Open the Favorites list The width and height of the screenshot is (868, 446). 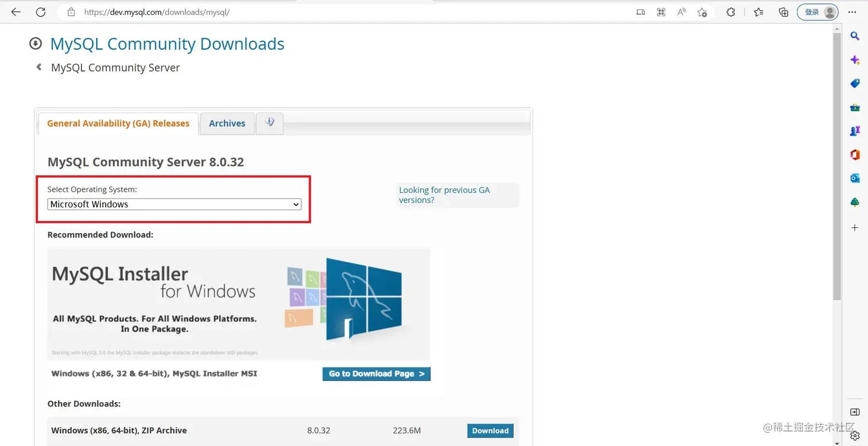(758, 12)
